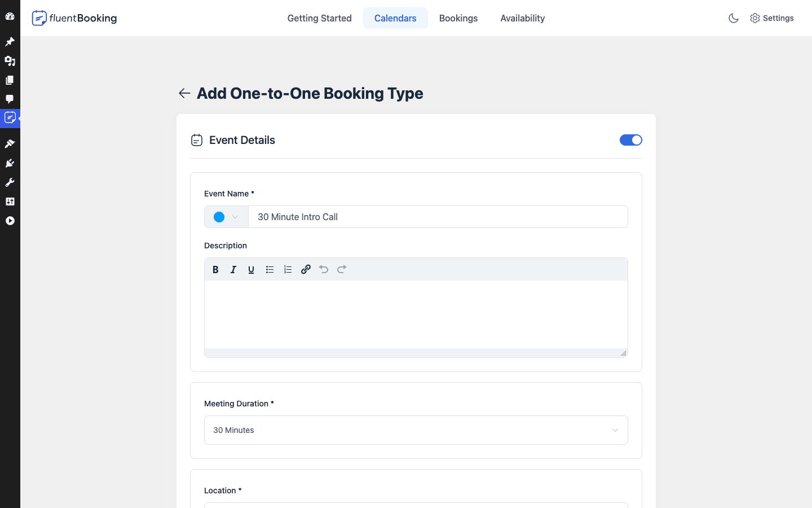Viewport: 812px width, 508px height.
Task: Open the Appearance brush sidebar icon
Action: pos(10,144)
